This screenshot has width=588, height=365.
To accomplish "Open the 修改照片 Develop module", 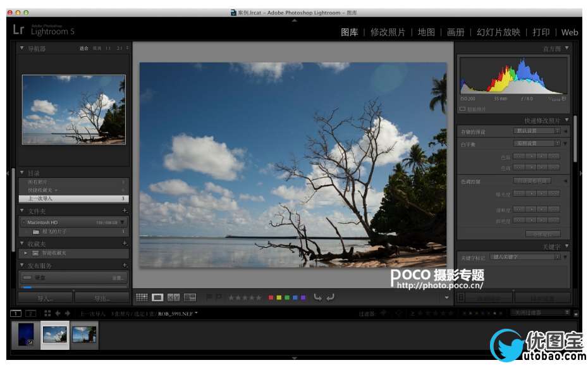I will click(x=388, y=32).
